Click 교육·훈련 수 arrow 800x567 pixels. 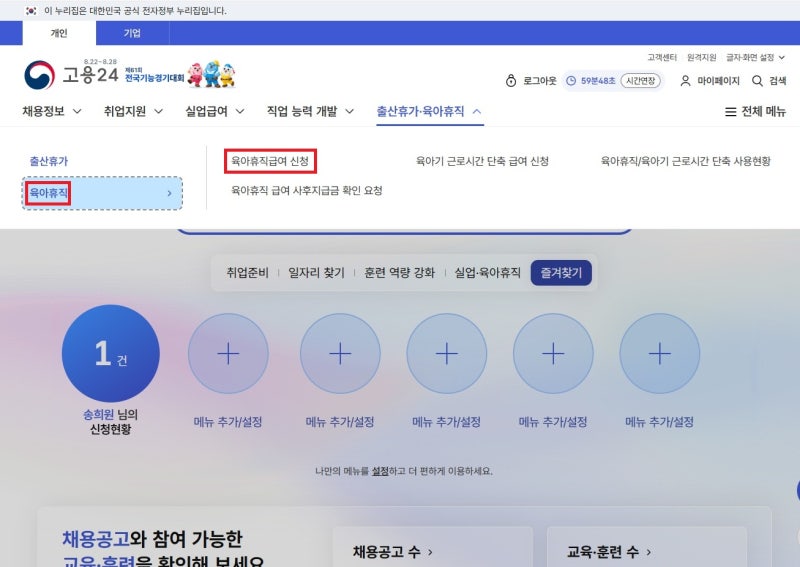[x=648, y=552]
